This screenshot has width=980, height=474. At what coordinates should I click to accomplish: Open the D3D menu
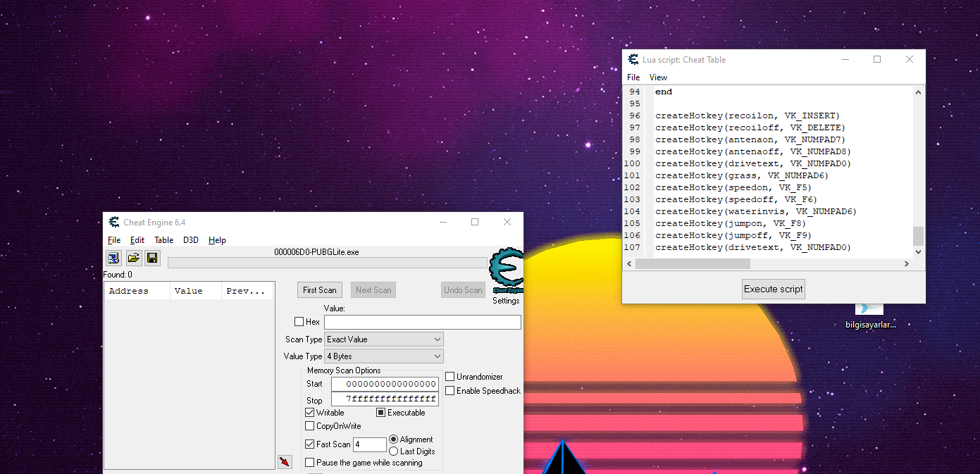pyautogui.click(x=191, y=240)
